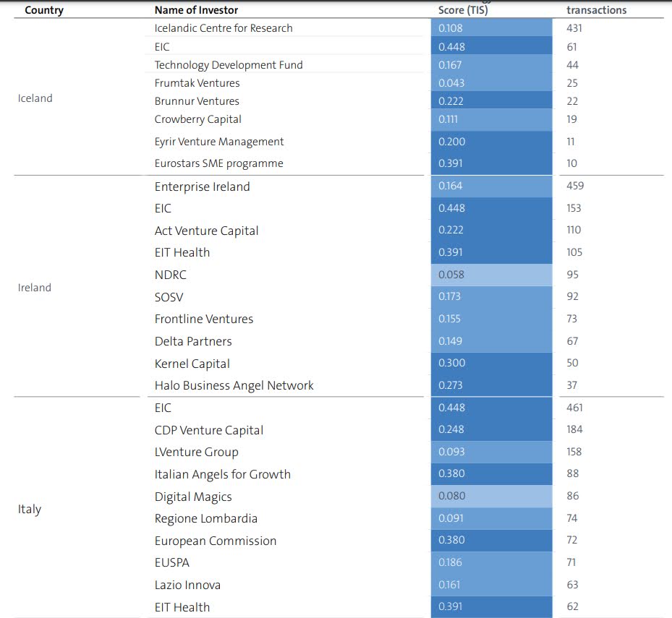Click the Ireland country label
Image resolution: width=672 pixels, height=618 pixels.
[x=35, y=288]
